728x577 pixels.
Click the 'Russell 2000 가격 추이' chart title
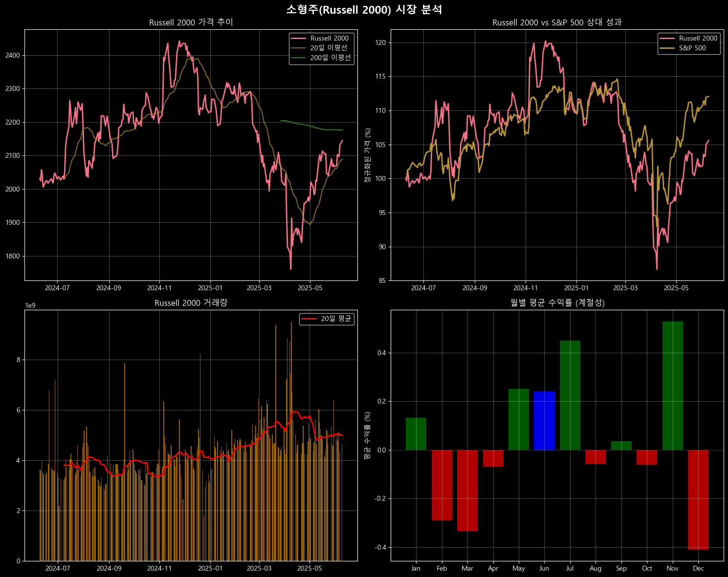[191, 22]
